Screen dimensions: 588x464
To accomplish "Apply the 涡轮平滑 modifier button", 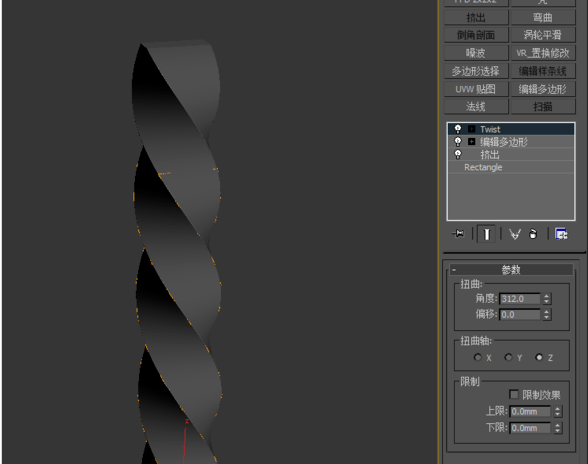I will tap(543, 35).
